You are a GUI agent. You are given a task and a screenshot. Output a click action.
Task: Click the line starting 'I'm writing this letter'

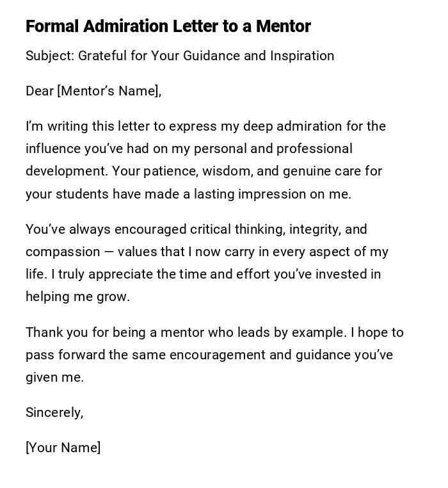point(205,126)
